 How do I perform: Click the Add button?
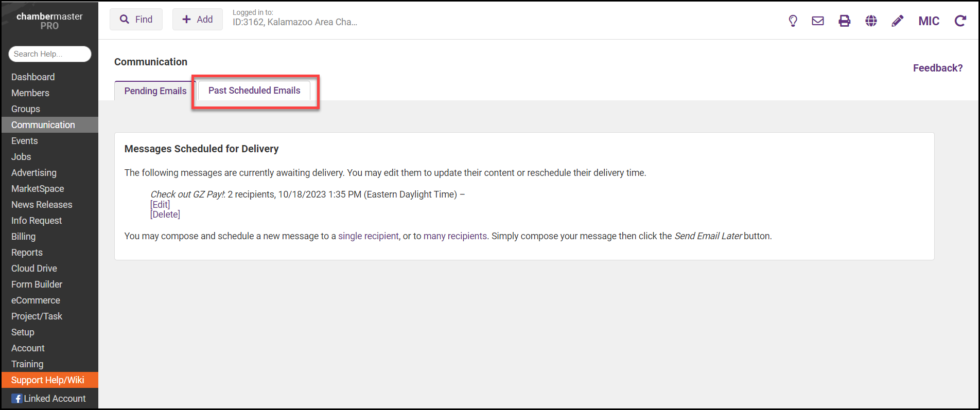point(198,20)
